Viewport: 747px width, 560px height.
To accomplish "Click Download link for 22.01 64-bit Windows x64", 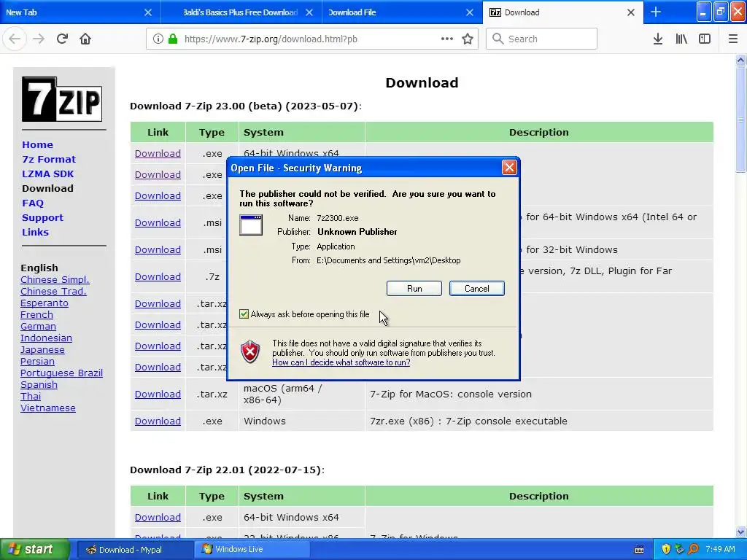I will point(158,518).
